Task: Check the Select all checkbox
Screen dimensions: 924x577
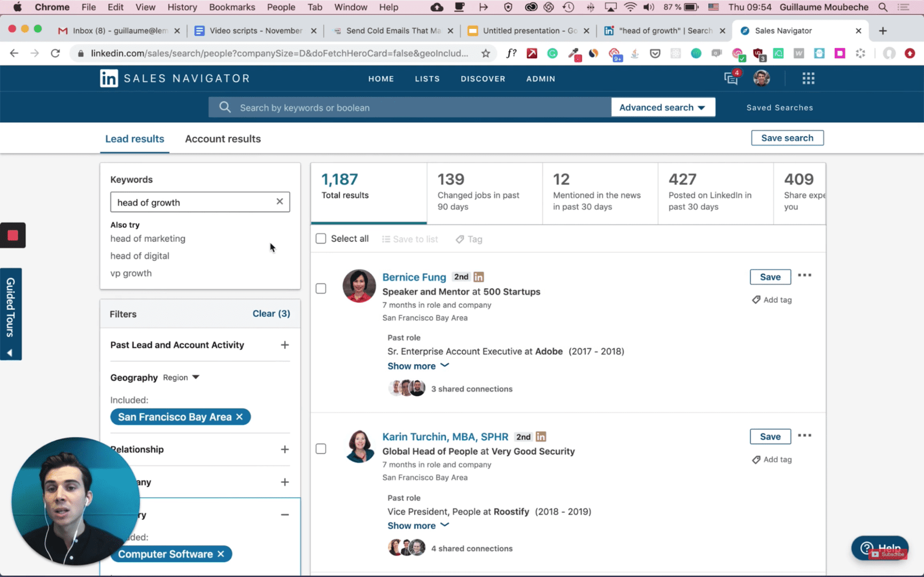Action: (x=321, y=238)
